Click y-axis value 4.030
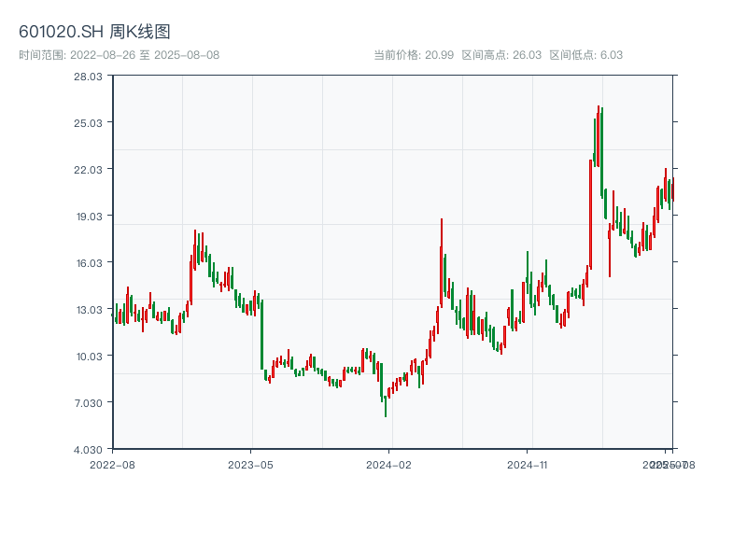 [88, 450]
